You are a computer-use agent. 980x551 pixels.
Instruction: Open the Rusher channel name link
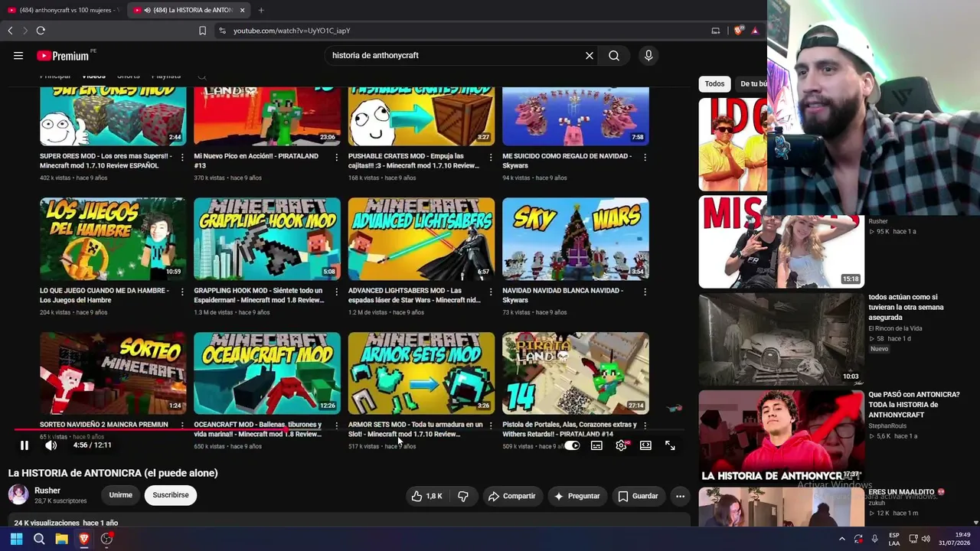pos(47,491)
